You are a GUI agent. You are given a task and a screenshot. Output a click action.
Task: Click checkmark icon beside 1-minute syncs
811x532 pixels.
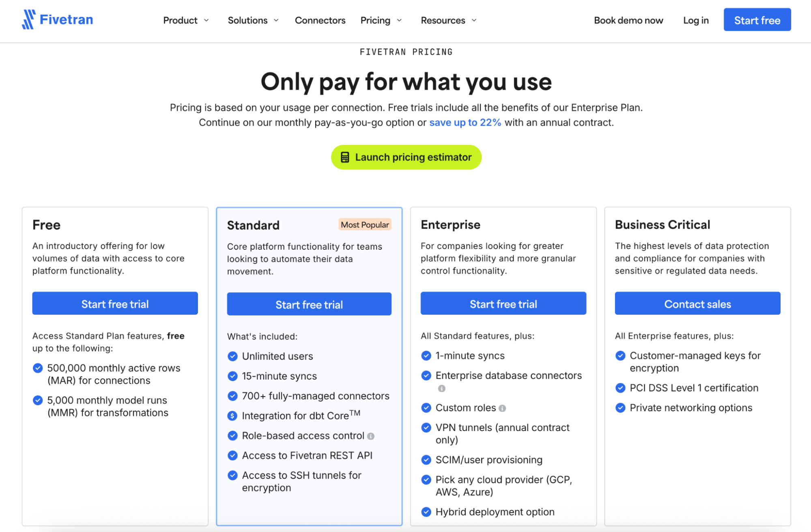[426, 356]
